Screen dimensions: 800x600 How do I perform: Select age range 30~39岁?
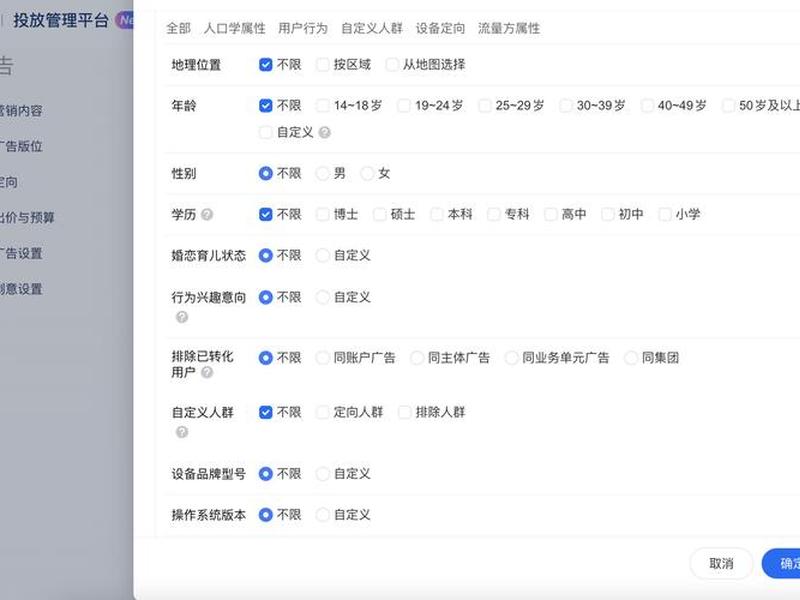[565, 106]
